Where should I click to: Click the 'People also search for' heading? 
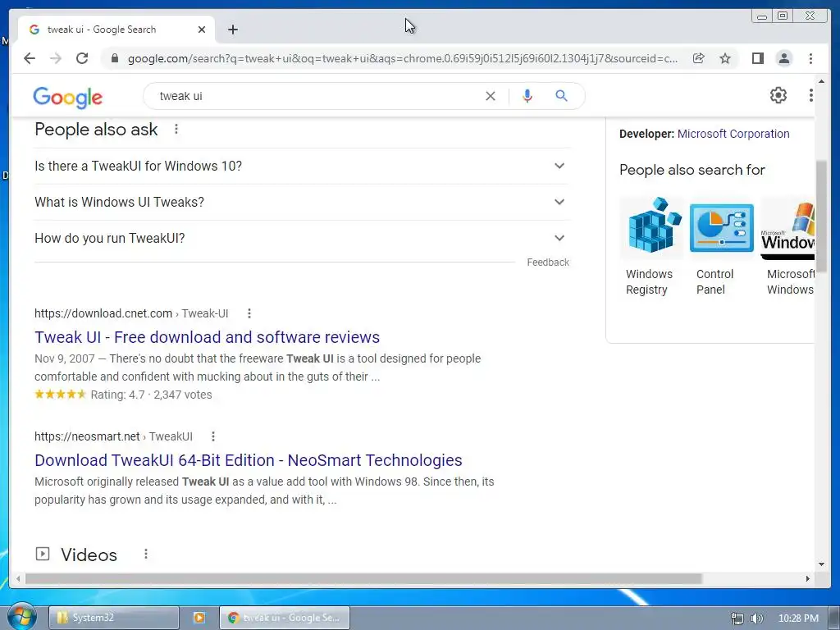point(692,170)
